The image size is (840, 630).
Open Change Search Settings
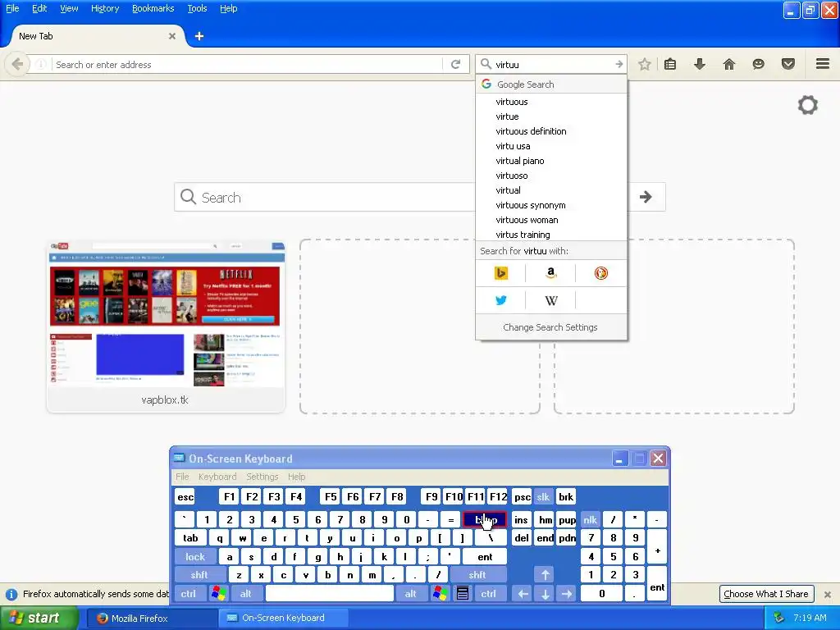click(550, 327)
